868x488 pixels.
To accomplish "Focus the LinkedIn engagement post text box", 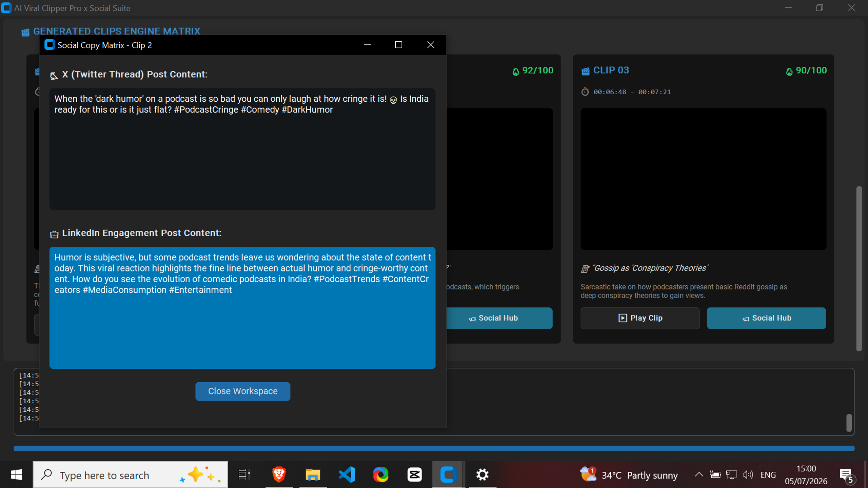I will (242, 308).
